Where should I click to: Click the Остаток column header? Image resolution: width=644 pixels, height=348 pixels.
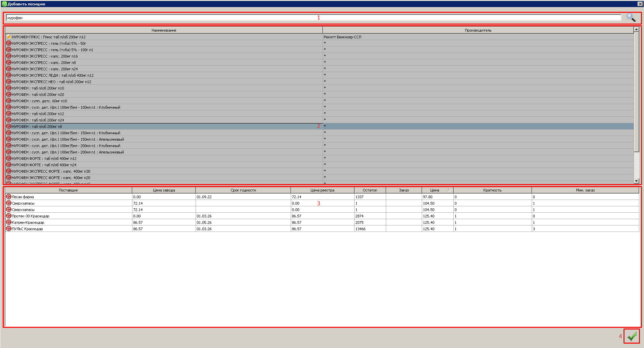370,190
